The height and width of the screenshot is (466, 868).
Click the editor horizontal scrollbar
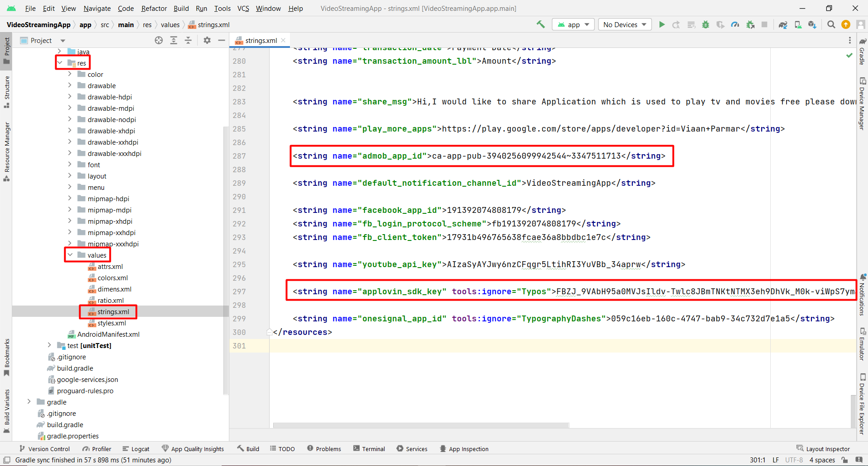(x=421, y=425)
